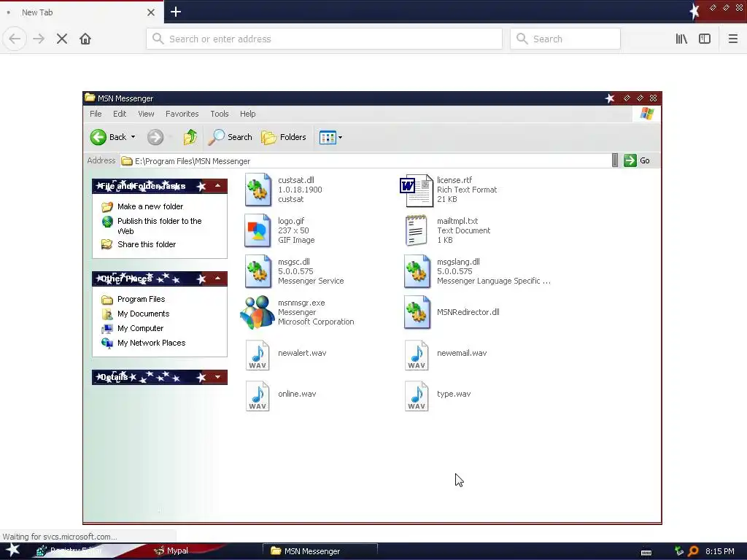Click the Up folder icon
The height and width of the screenshot is (560, 747).
[190, 137]
